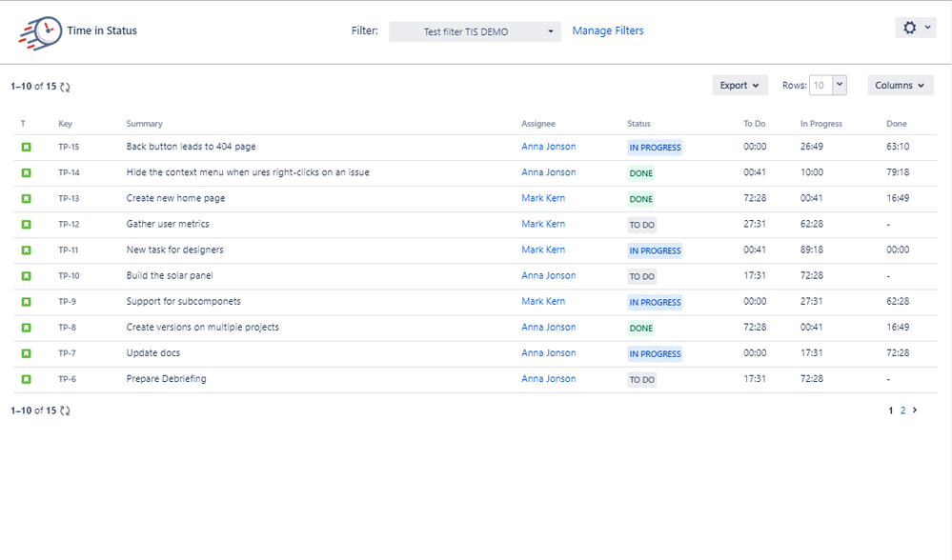Click summary 'New task for designers'

(174, 250)
